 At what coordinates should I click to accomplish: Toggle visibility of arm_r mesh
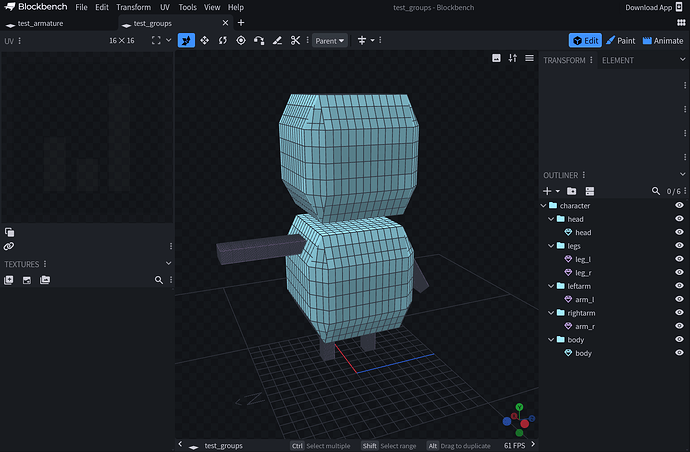pyautogui.click(x=679, y=326)
